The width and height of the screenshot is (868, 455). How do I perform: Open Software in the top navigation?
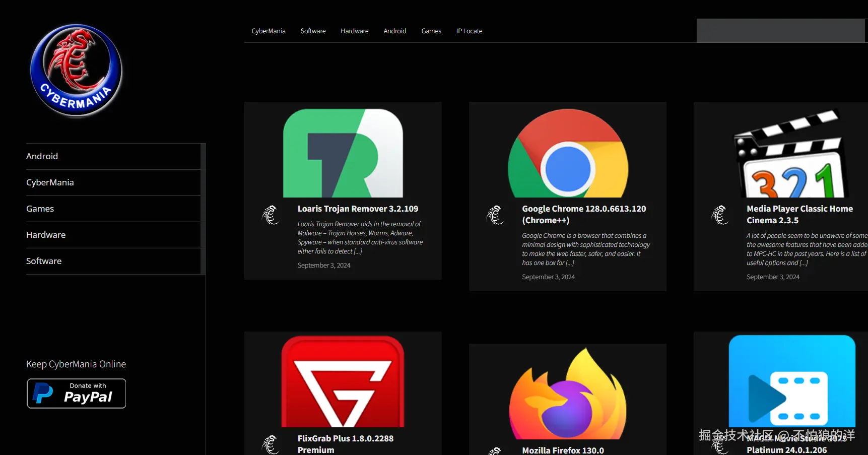coord(313,31)
